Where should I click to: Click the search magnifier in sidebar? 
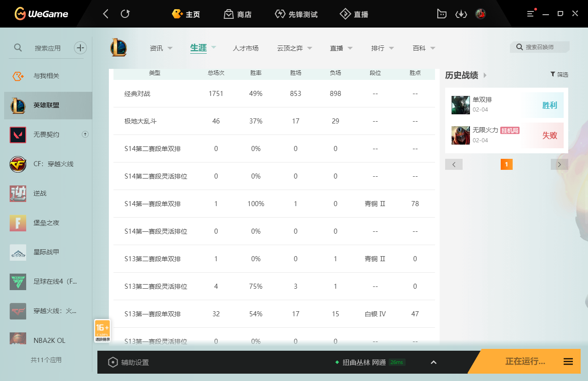coord(18,47)
